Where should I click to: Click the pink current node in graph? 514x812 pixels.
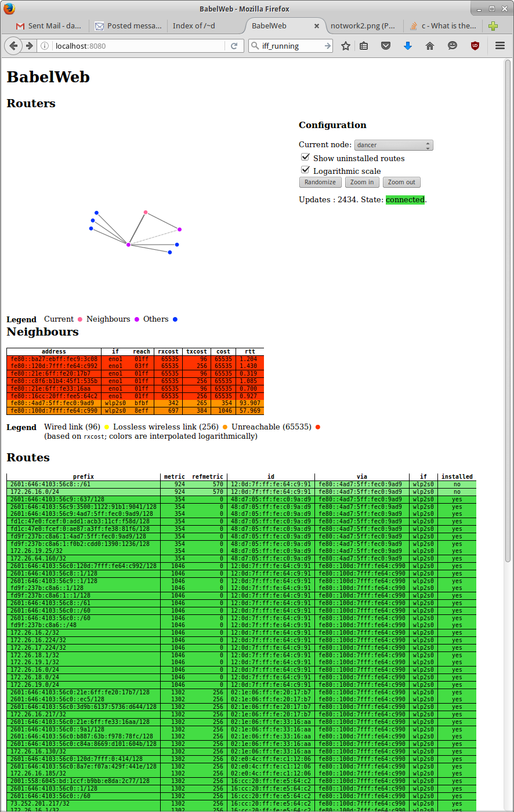146,212
